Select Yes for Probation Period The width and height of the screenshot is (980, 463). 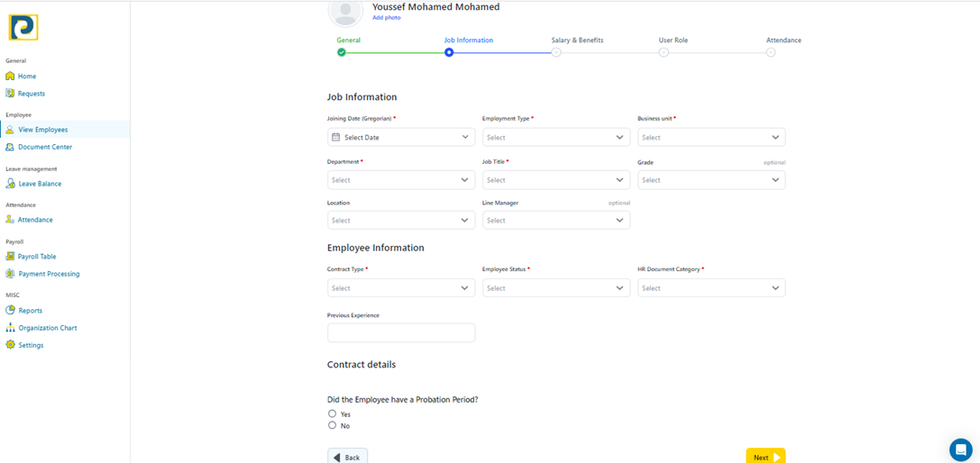coord(332,413)
